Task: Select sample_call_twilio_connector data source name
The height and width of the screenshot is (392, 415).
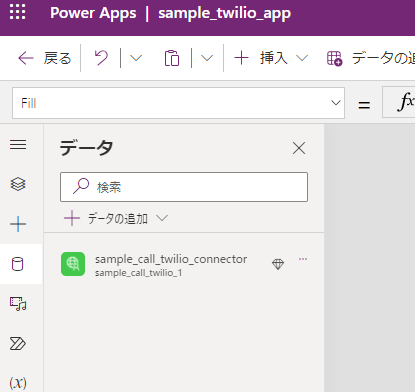Action: pos(171,259)
